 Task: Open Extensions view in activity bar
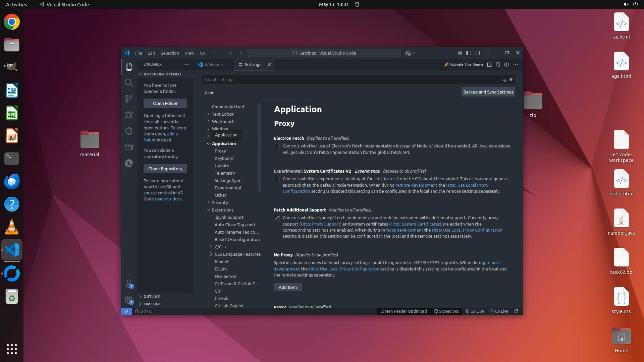click(129, 131)
